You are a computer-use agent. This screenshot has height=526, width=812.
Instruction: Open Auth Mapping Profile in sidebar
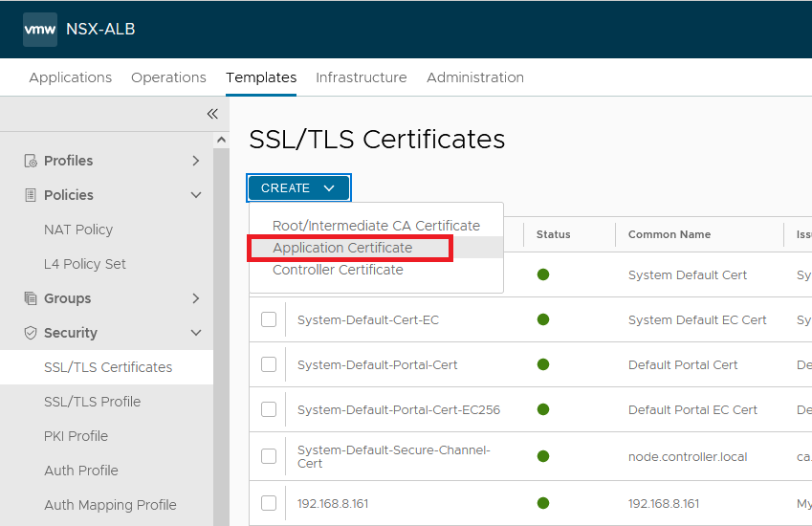point(110,505)
